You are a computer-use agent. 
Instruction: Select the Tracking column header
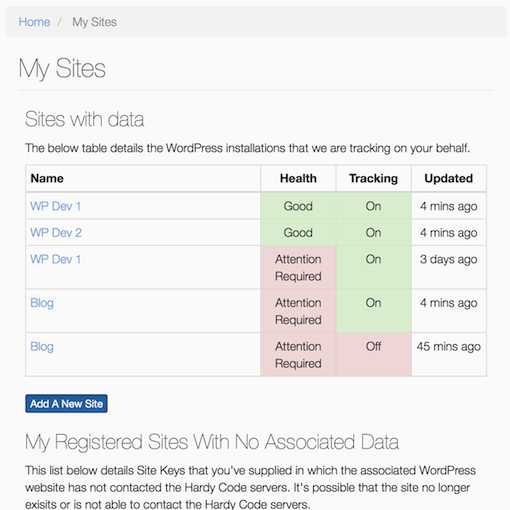pos(374,178)
